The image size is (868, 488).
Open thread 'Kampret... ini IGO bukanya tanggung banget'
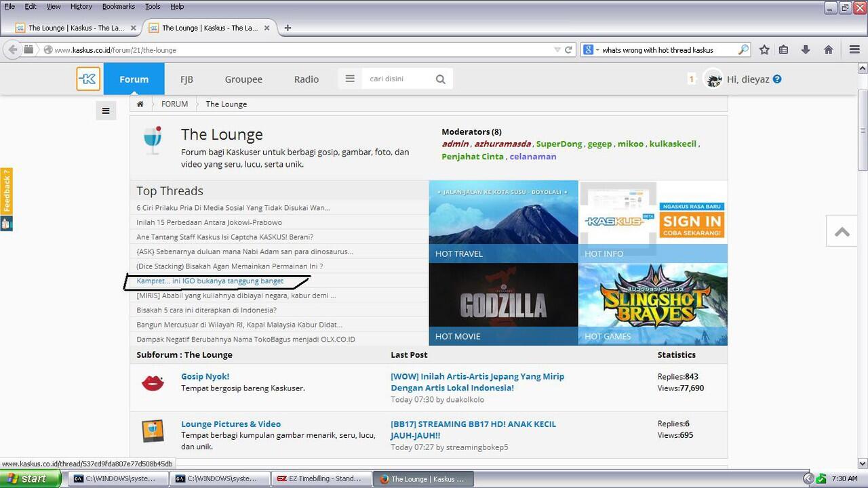click(210, 281)
